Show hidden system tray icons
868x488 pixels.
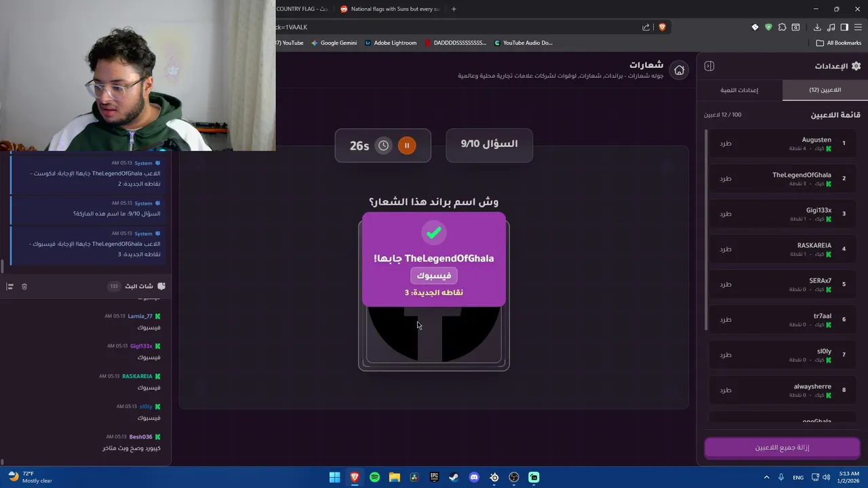(x=767, y=477)
